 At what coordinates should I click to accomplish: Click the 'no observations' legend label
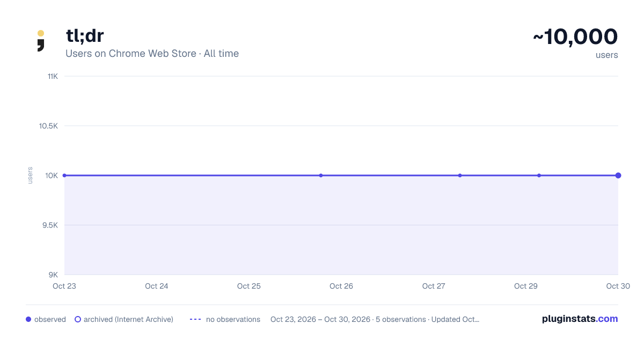(233, 319)
